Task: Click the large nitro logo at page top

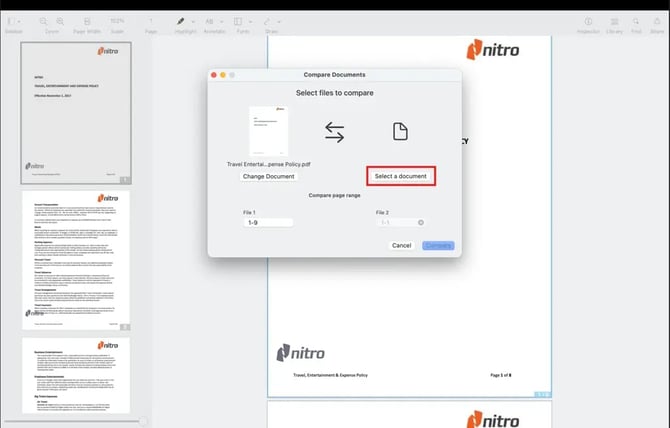Action: pos(493,50)
